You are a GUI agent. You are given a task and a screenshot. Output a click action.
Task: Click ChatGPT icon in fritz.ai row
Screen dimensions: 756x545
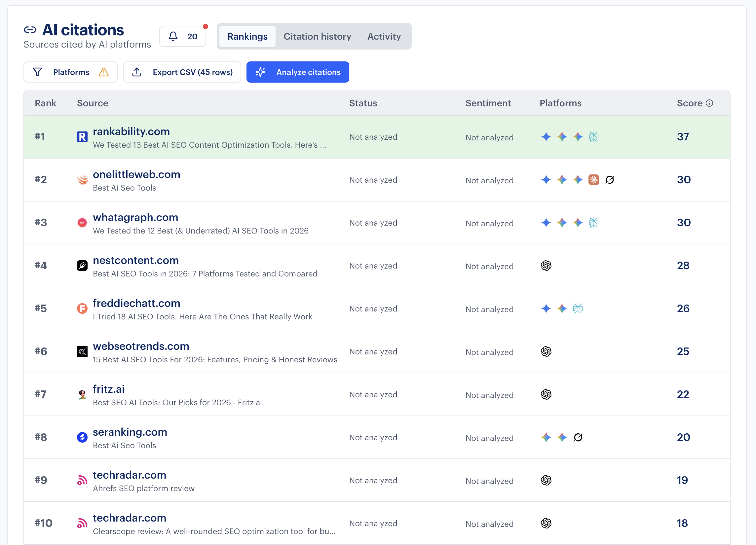pos(546,394)
